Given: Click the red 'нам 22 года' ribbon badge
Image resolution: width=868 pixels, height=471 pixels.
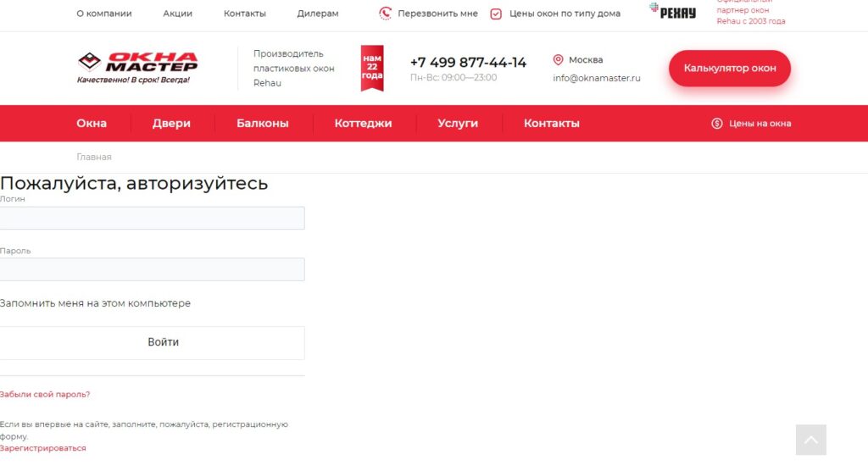Looking at the screenshot, I should tap(372, 68).
